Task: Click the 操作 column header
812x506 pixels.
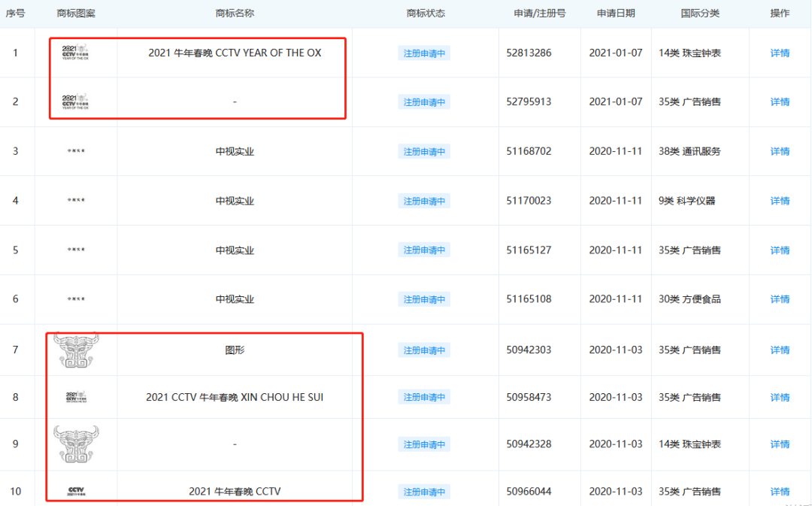Action: tap(780, 14)
